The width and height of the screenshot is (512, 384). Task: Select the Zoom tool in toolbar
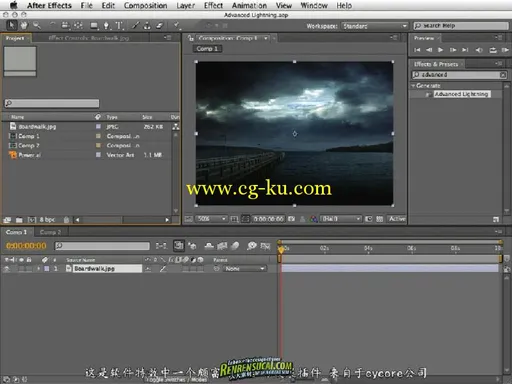(x=37, y=25)
